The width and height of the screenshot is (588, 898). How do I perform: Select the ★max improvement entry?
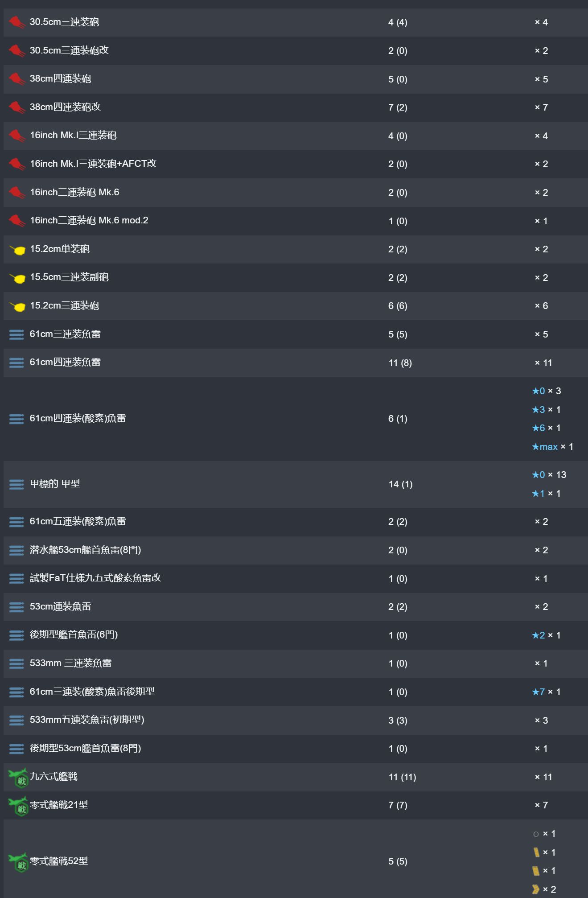552,447
